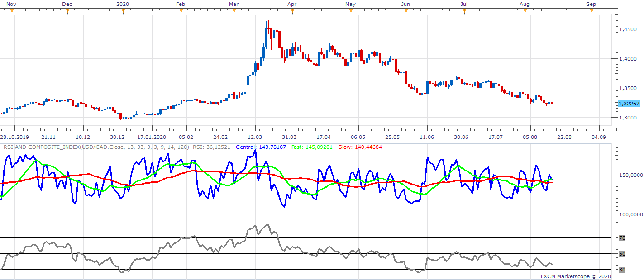Viewport: 644px width, 280px height.
Task: Click the 10.12 date label
Action: click(83, 137)
